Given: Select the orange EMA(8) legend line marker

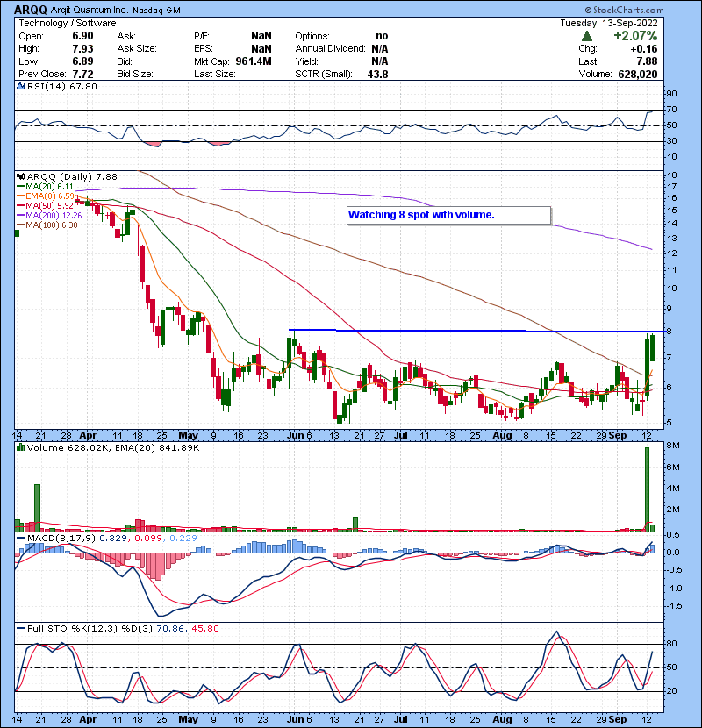Looking at the screenshot, I should pyautogui.click(x=21, y=196).
